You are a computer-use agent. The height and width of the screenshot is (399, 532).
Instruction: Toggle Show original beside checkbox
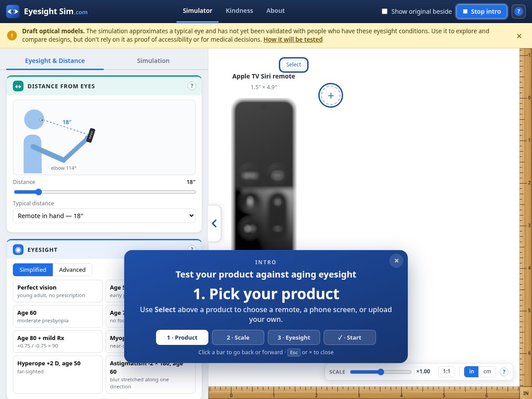(x=385, y=12)
